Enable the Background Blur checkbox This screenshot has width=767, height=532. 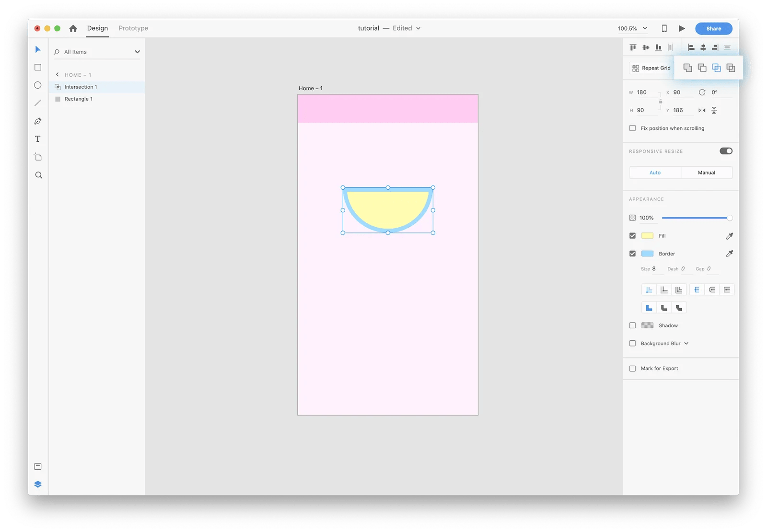click(633, 343)
